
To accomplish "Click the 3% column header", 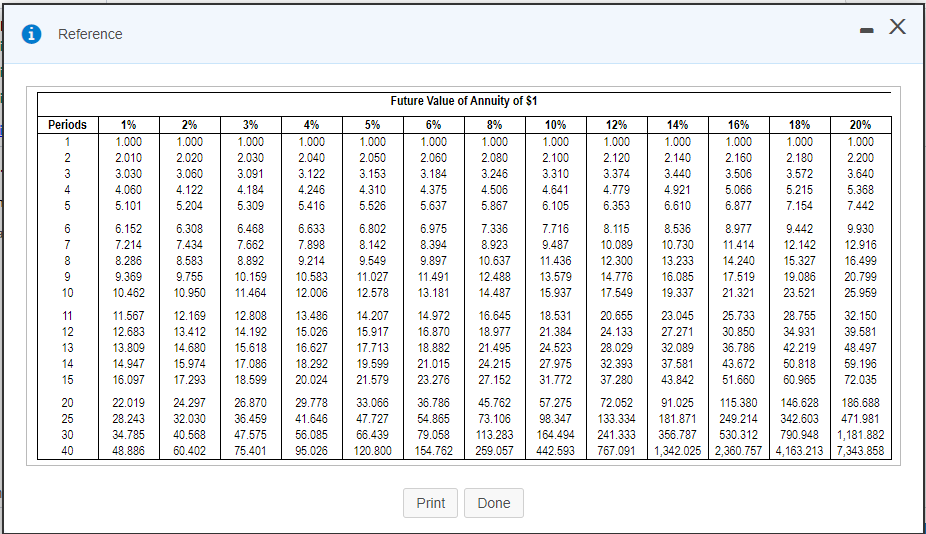I will (x=250, y=125).
